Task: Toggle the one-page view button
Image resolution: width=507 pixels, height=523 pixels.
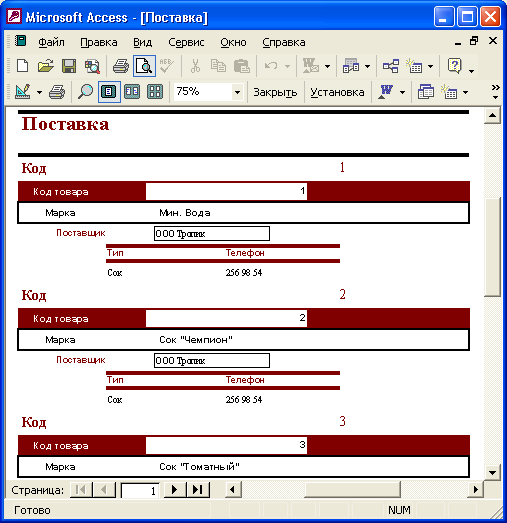Action: [x=109, y=91]
